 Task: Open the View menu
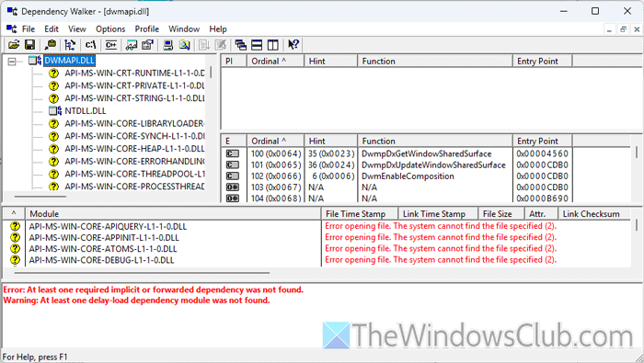point(76,29)
